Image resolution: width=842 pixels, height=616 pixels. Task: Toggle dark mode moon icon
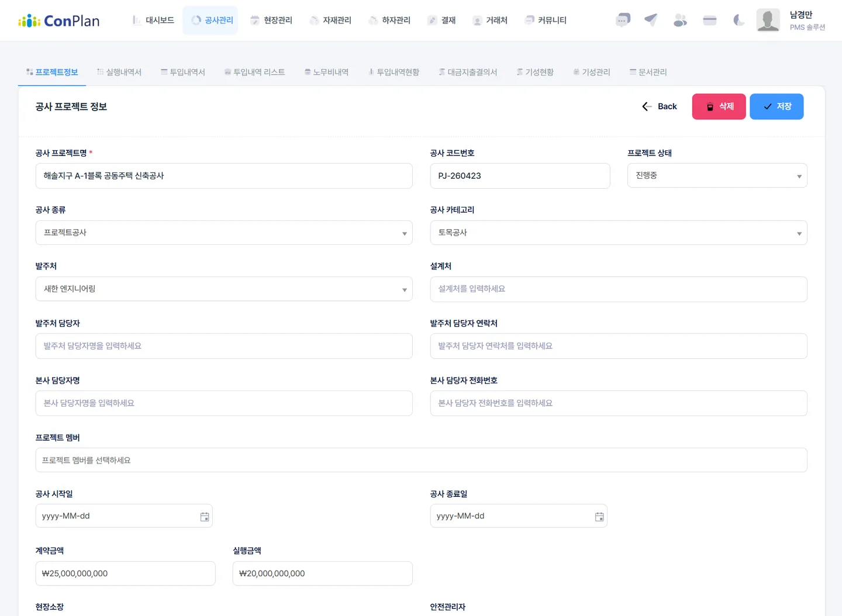739,20
